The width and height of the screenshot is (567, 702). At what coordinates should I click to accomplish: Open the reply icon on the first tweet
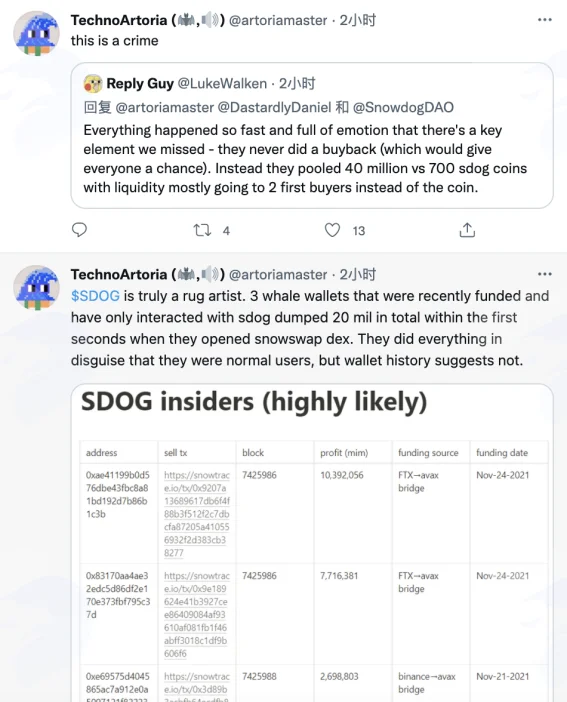tap(79, 230)
